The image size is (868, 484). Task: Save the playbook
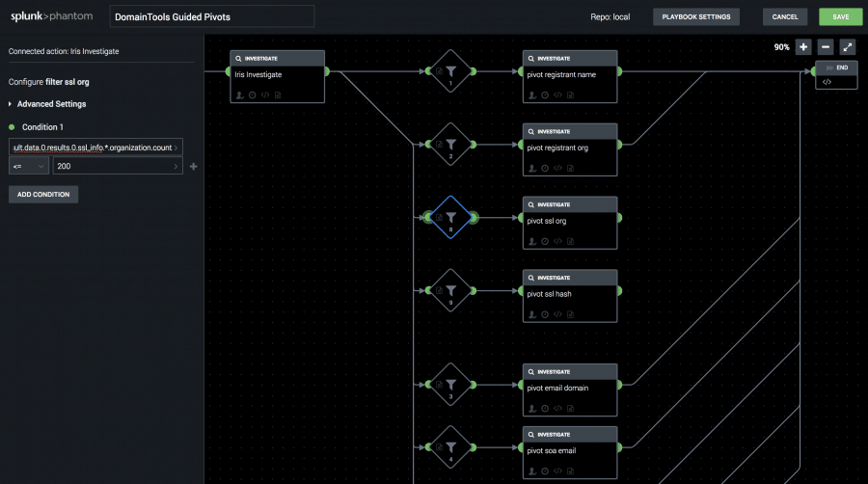[x=840, y=16]
